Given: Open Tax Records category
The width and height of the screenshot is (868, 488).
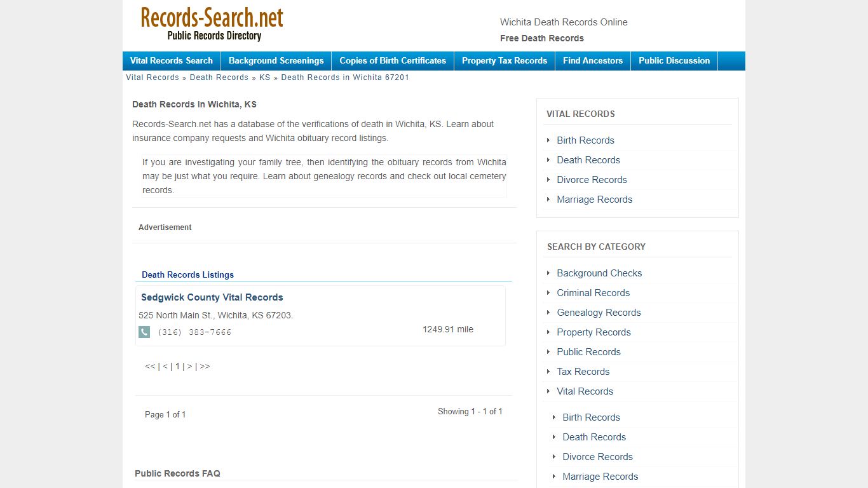Looking at the screenshot, I should click(583, 372).
